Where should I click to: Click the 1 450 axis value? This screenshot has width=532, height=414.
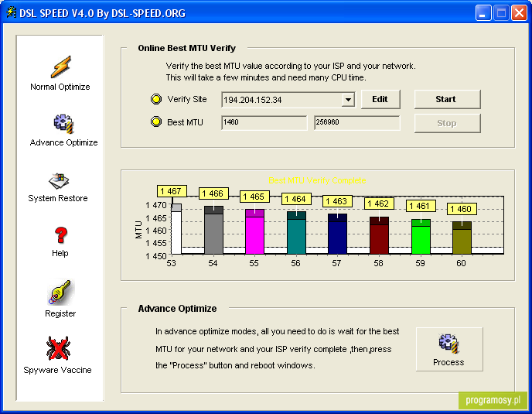tap(156, 256)
